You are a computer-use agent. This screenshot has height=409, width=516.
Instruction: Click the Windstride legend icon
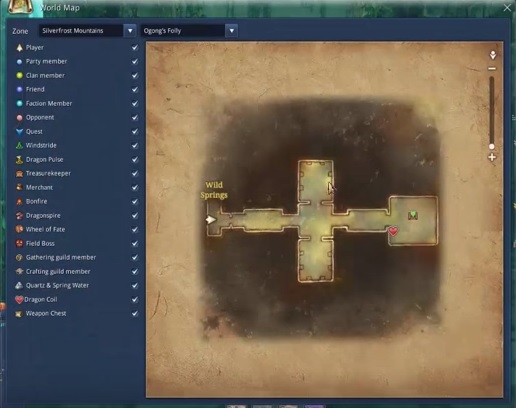pos(19,146)
